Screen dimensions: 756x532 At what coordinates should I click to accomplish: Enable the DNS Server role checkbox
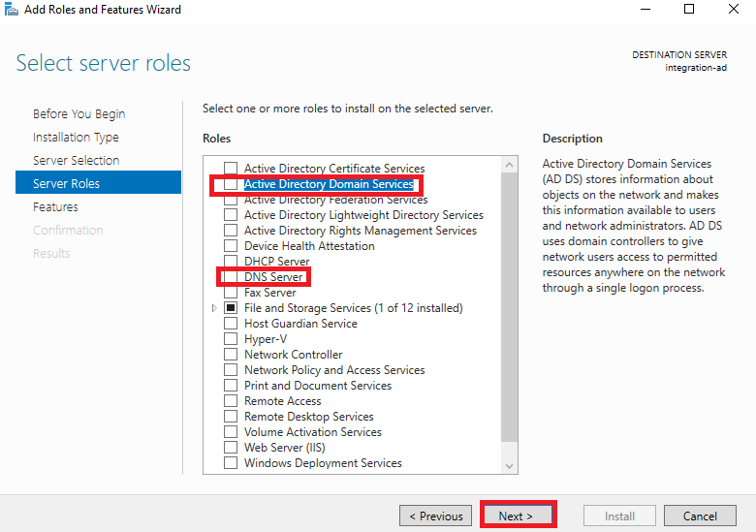coord(231,276)
